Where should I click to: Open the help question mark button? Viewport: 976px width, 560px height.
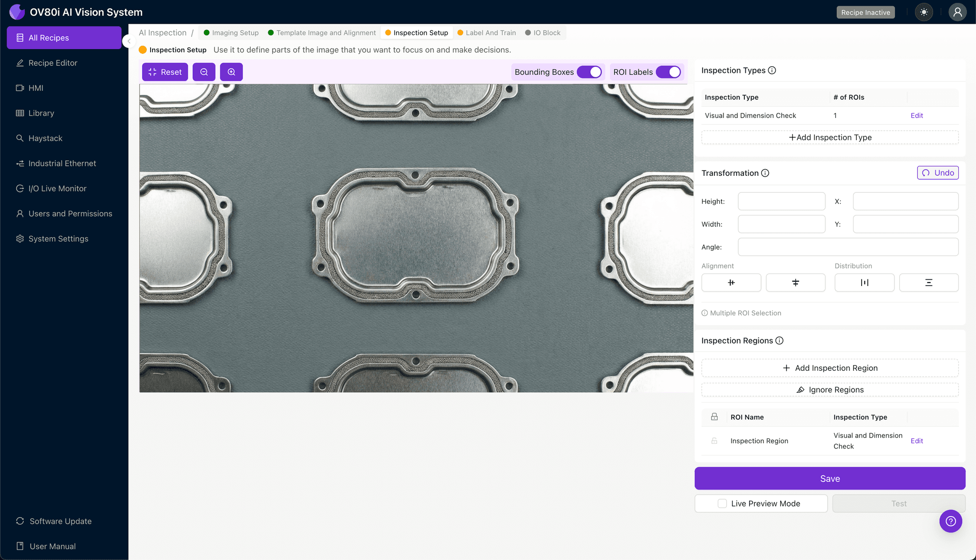pos(950,521)
